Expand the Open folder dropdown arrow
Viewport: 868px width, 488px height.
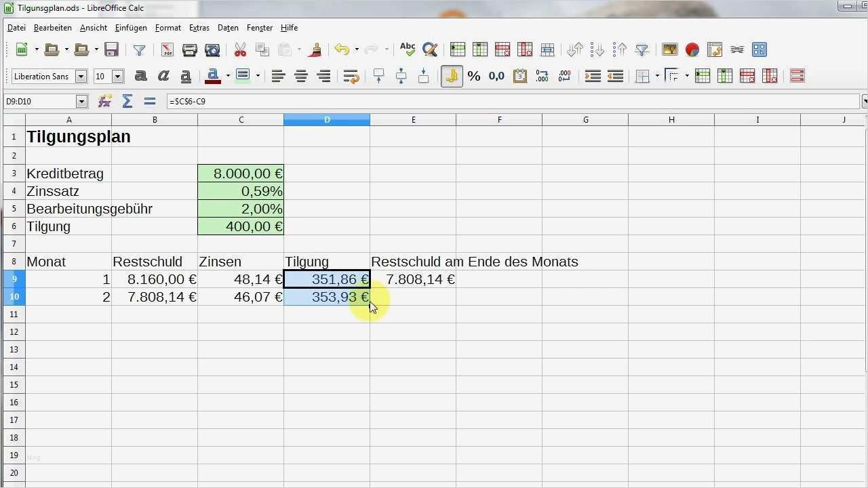[x=66, y=49]
